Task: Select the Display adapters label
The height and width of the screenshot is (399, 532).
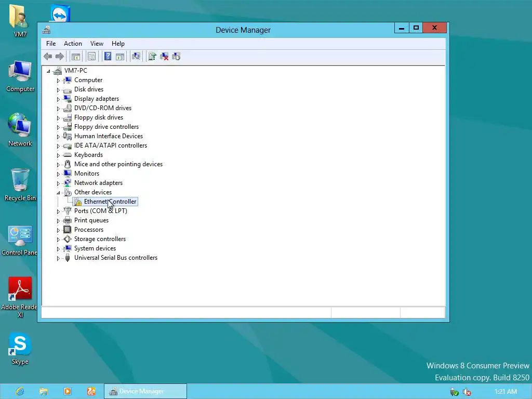Action: (97, 99)
